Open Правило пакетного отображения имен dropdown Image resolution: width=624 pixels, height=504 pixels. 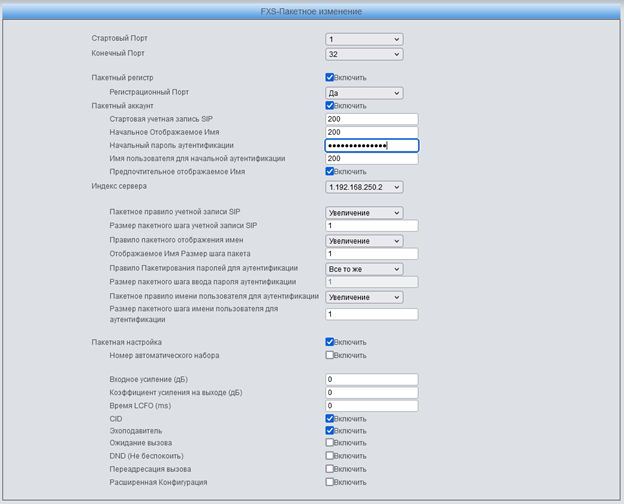point(364,241)
